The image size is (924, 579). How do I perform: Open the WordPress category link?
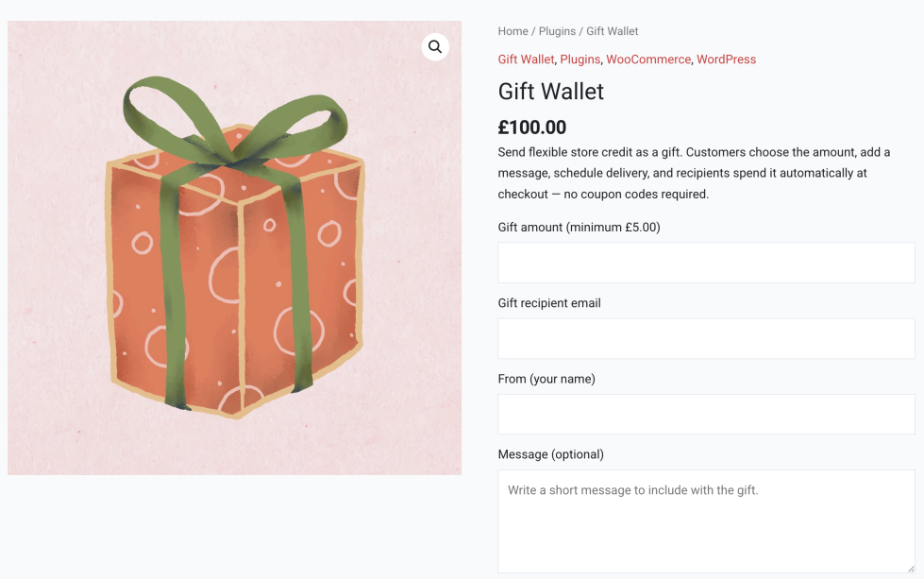[x=725, y=59]
